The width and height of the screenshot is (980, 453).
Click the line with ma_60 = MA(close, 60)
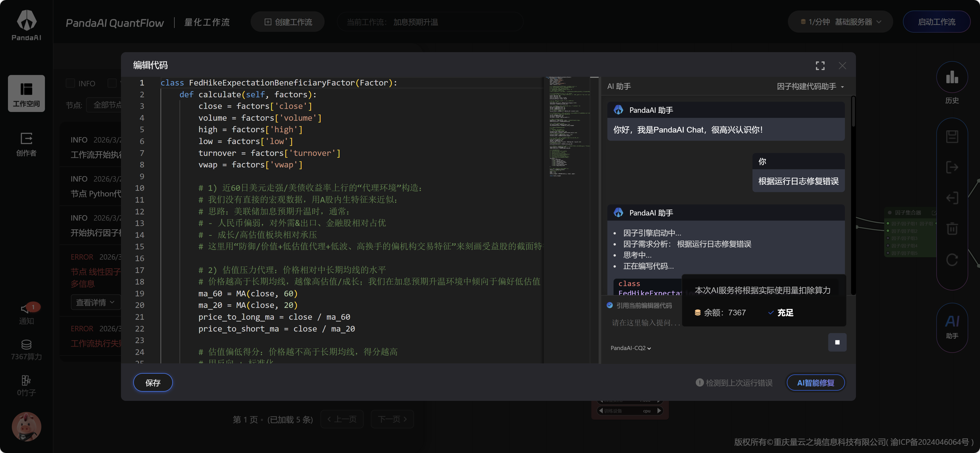point(248,294)
